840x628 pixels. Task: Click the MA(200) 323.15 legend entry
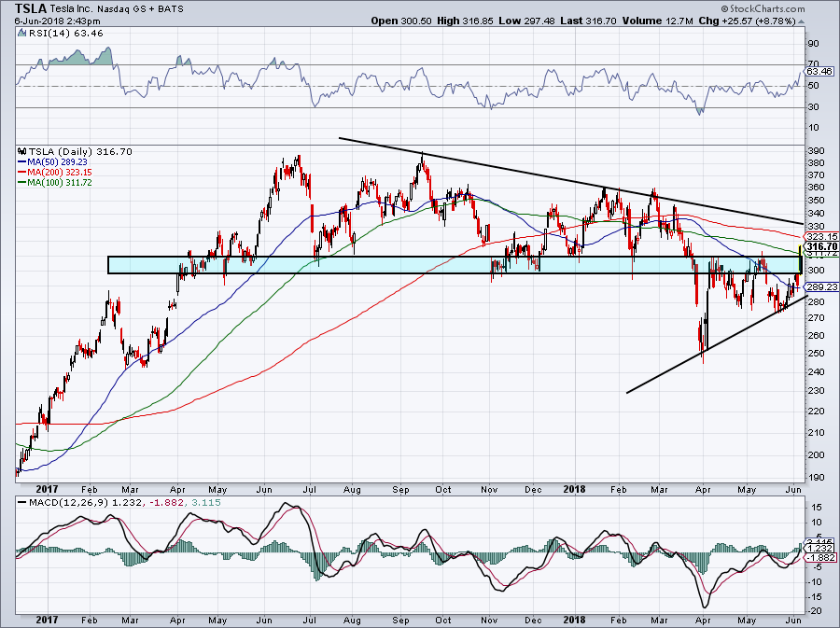60,172
